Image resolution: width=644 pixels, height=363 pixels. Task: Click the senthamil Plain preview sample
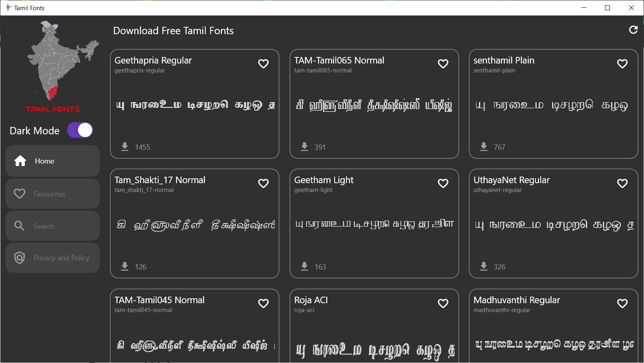coord(552,105)
